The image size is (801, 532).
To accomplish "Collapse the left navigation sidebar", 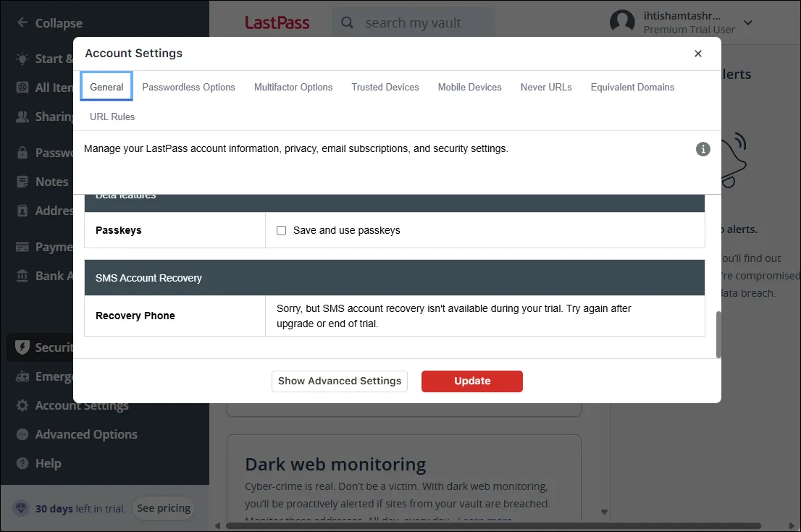I will point(51,22).
